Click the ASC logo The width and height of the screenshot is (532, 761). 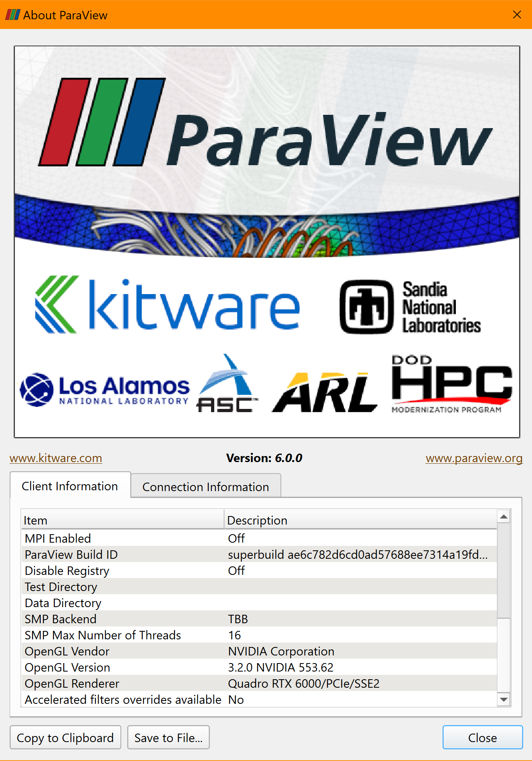point(227,384)
